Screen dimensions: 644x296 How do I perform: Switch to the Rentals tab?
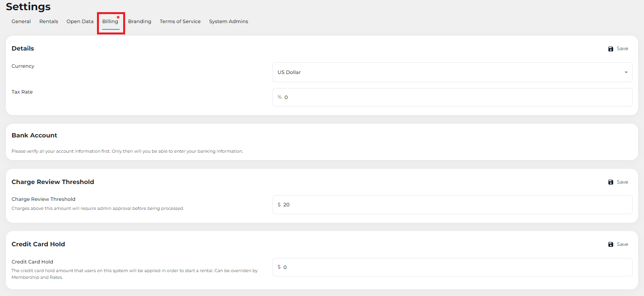coord(48,22)
